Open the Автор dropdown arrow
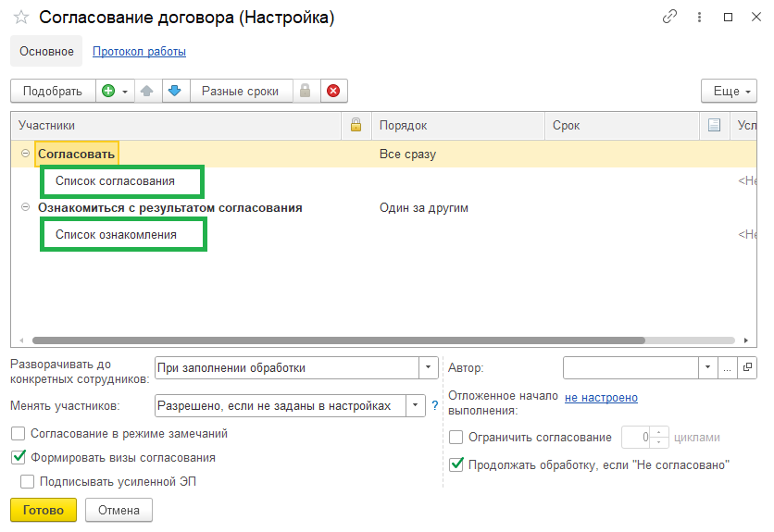Screen dimensions: 774x532 707,367
